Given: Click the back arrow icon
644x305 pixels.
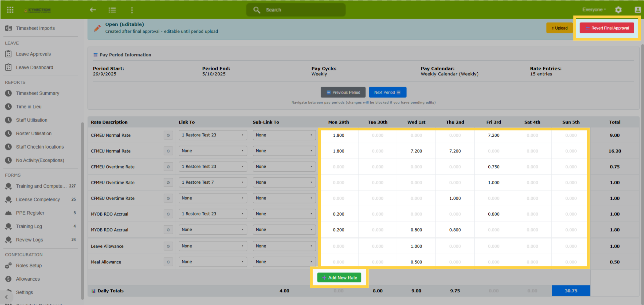Looking at the screenshot, I should [x=93, y=10].
